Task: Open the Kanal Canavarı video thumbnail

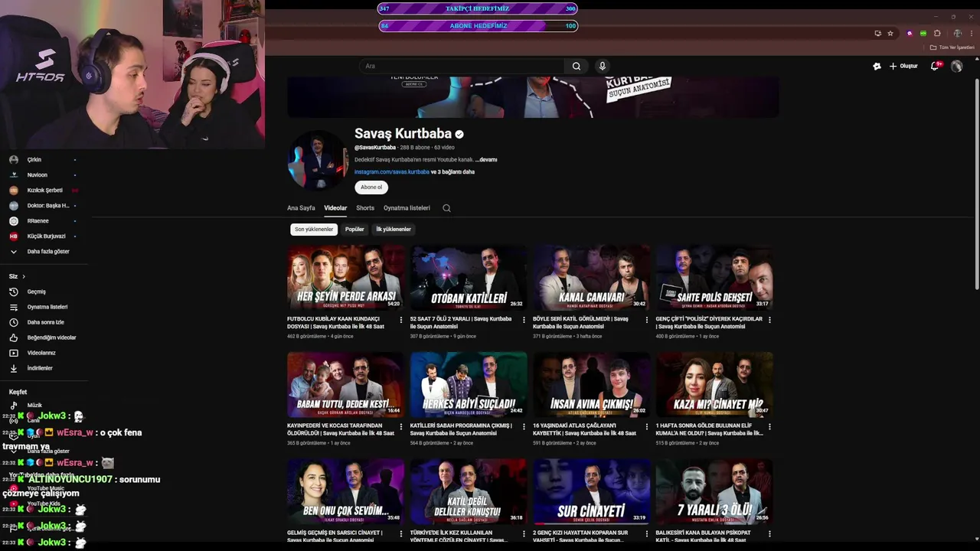Action: click(x=591, y=278)
